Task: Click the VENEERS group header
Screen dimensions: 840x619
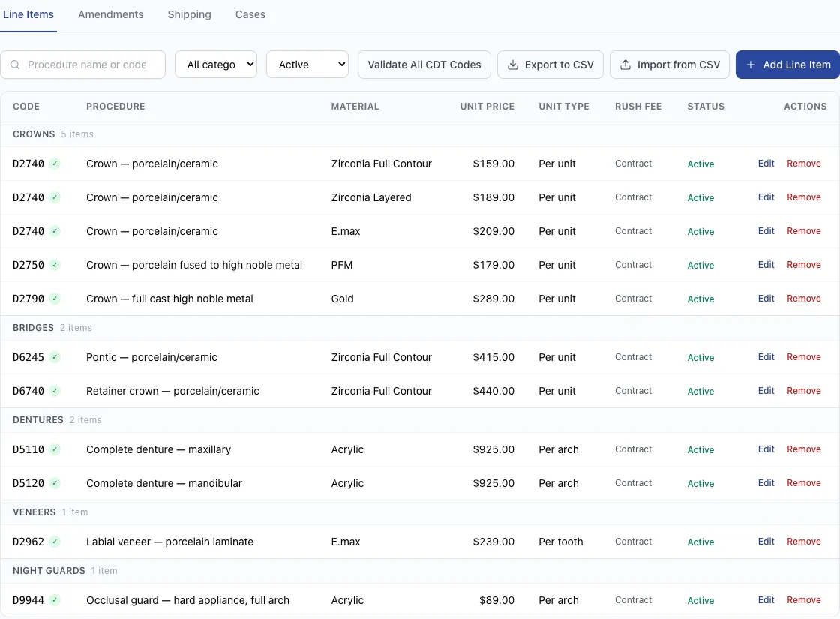Action: click(x=420, y=512)
